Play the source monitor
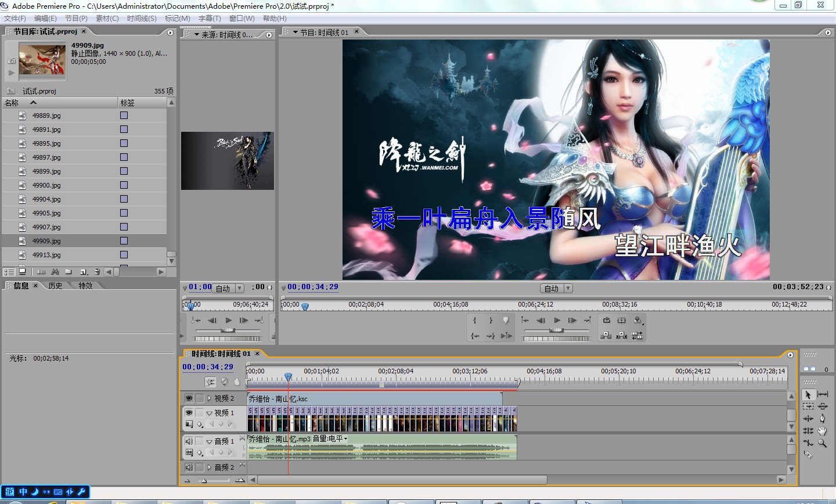This screenshot has height=504, width=836. click(228, 320)
